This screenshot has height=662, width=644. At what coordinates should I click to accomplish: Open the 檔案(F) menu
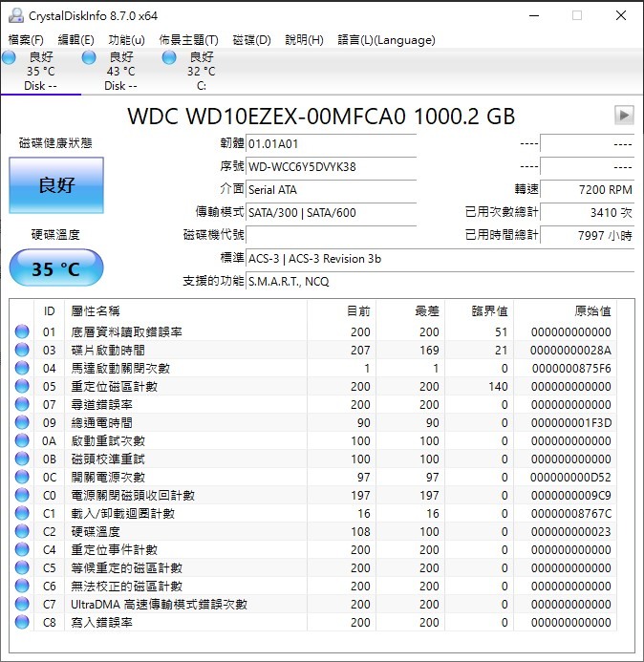26,40
